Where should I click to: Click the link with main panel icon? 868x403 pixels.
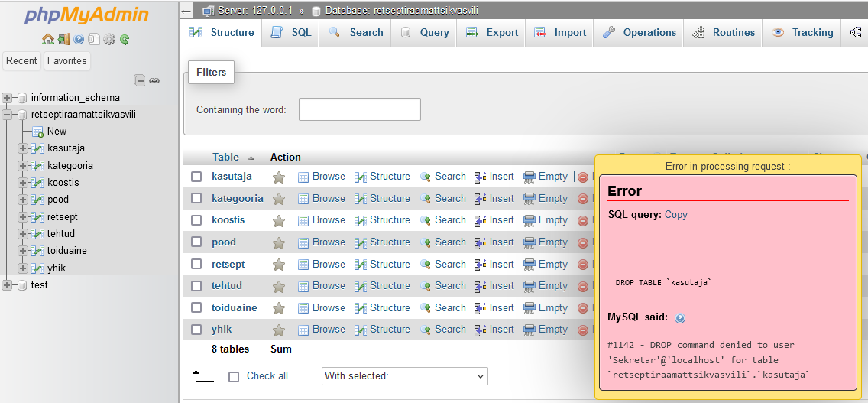pos(154,80)
